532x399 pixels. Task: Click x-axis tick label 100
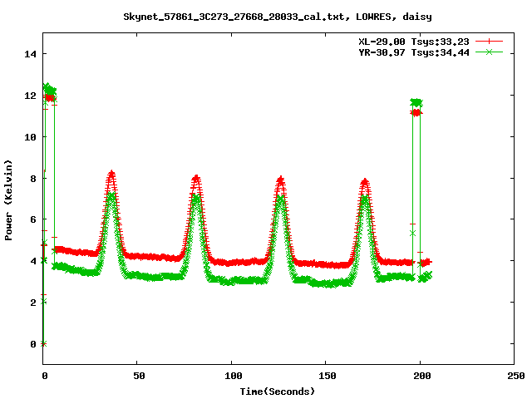[234, 376]
